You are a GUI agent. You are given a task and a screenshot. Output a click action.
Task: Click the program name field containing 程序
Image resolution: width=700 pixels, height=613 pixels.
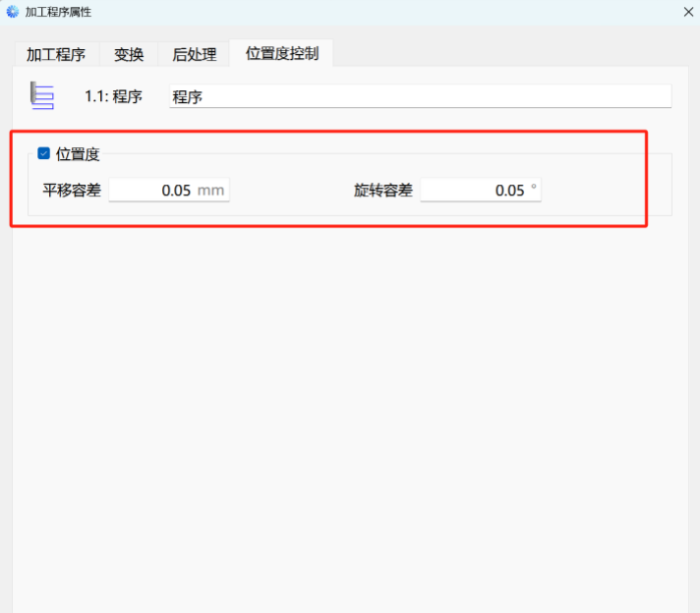420,96
